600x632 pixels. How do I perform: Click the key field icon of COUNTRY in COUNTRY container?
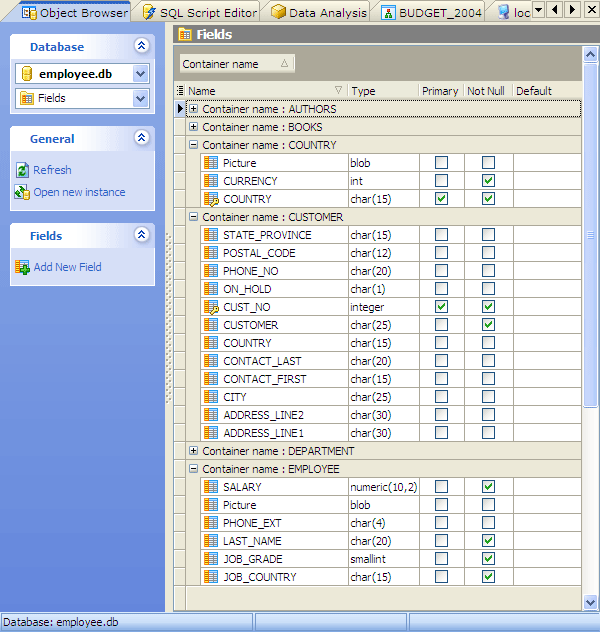[x=211, y=199]
